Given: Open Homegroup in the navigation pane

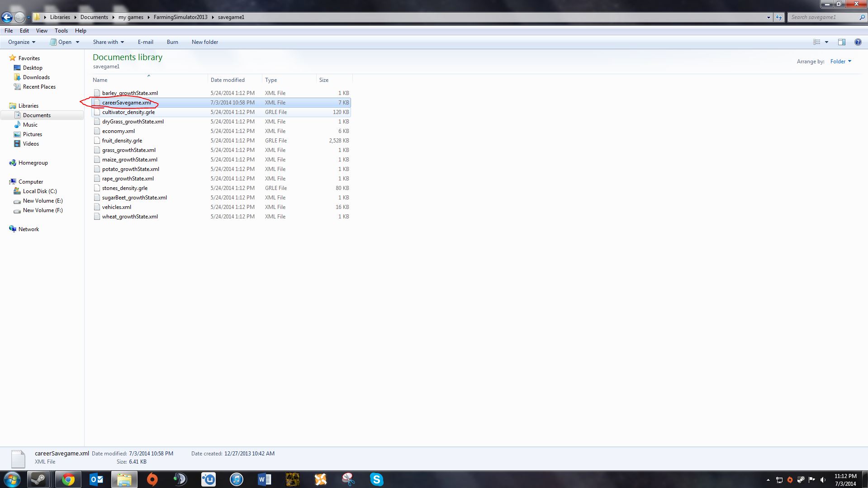Looking at the screenshot, I should 33,163.
